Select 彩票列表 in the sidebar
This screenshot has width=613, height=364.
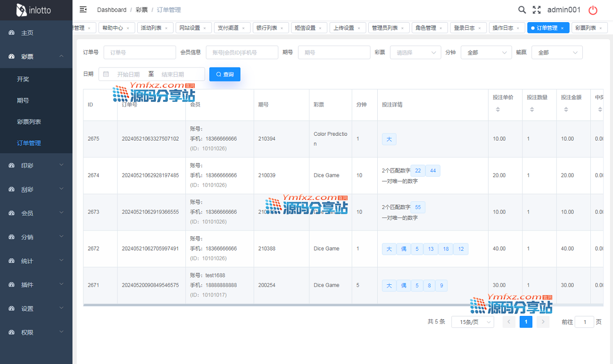pos(29,122)
